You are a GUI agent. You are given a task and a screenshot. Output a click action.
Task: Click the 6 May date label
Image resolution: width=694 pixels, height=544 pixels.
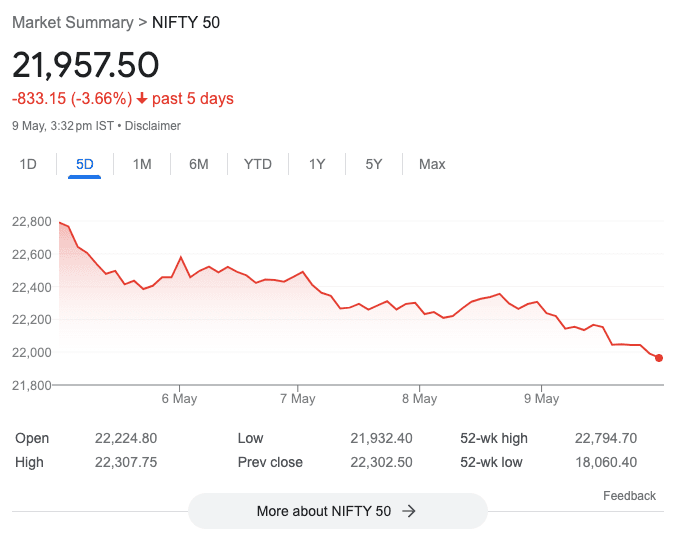pyautogui.click(x=179, y=399)
